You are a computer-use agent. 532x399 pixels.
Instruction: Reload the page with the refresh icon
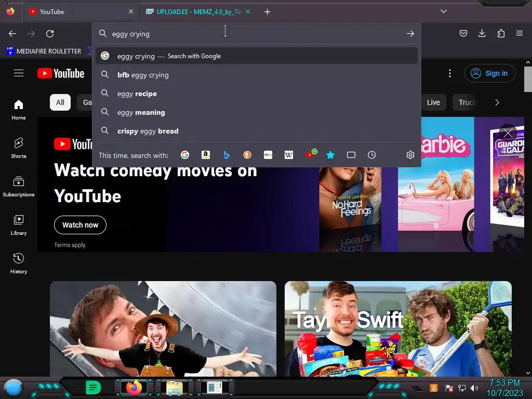(50, 34)
